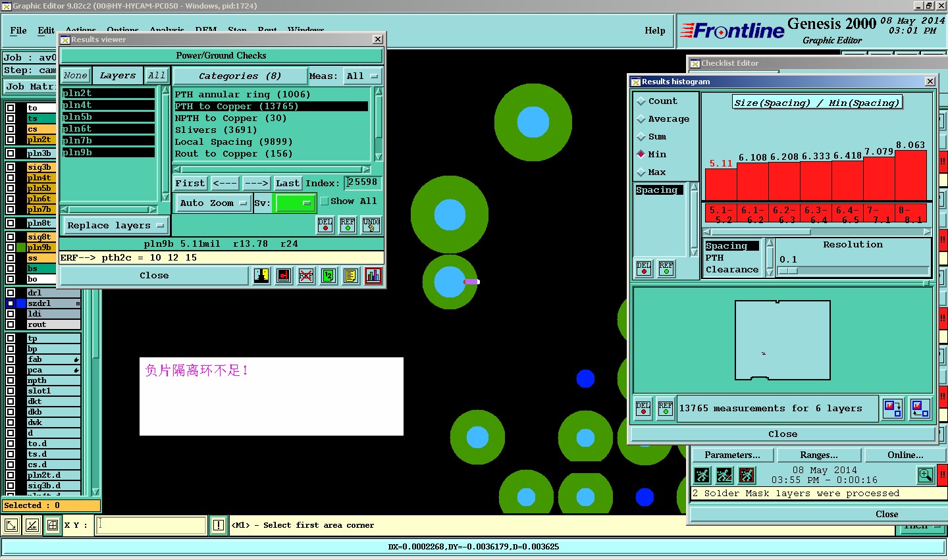Screen dimensions: 948x560
Task: Click the ---> next result button
Action: (x=256, y=184)
